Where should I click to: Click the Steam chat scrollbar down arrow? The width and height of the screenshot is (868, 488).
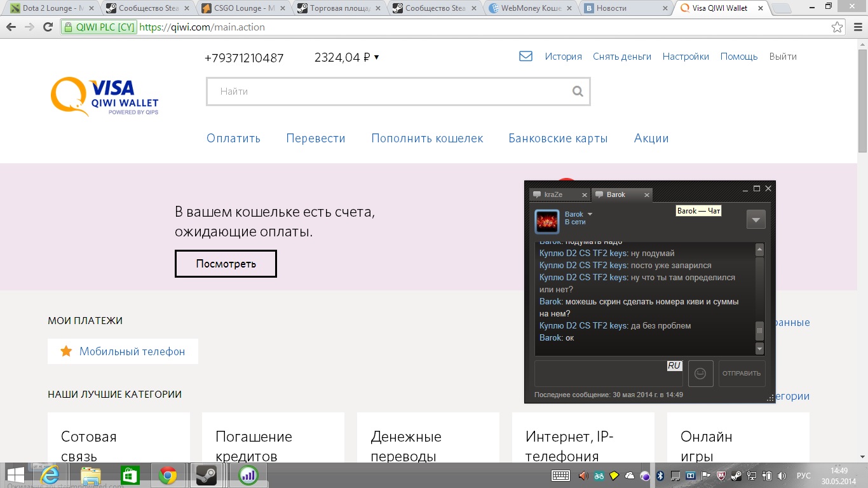759,349
